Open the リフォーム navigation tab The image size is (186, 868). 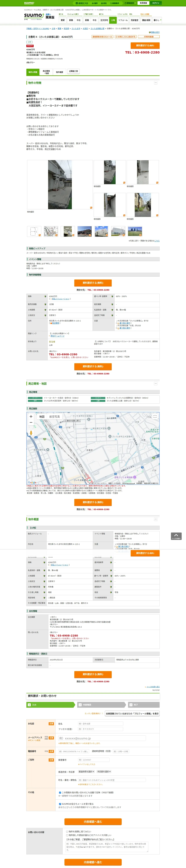(123, 20)
